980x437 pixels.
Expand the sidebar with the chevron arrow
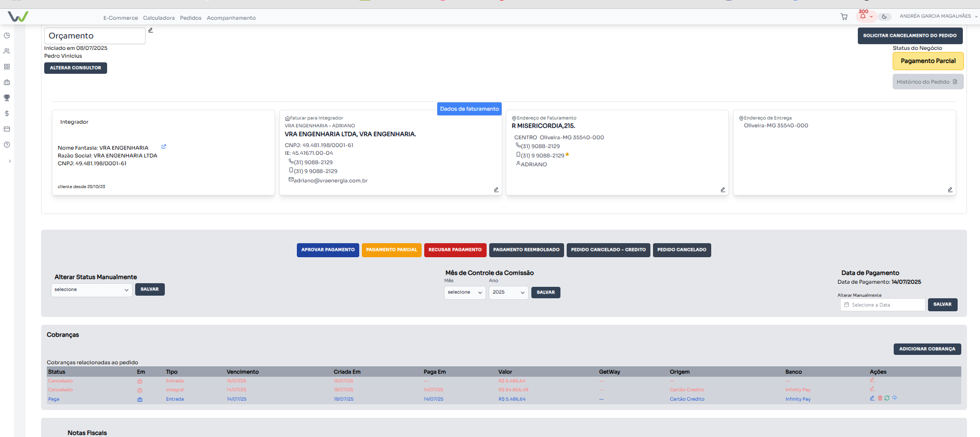9,161
